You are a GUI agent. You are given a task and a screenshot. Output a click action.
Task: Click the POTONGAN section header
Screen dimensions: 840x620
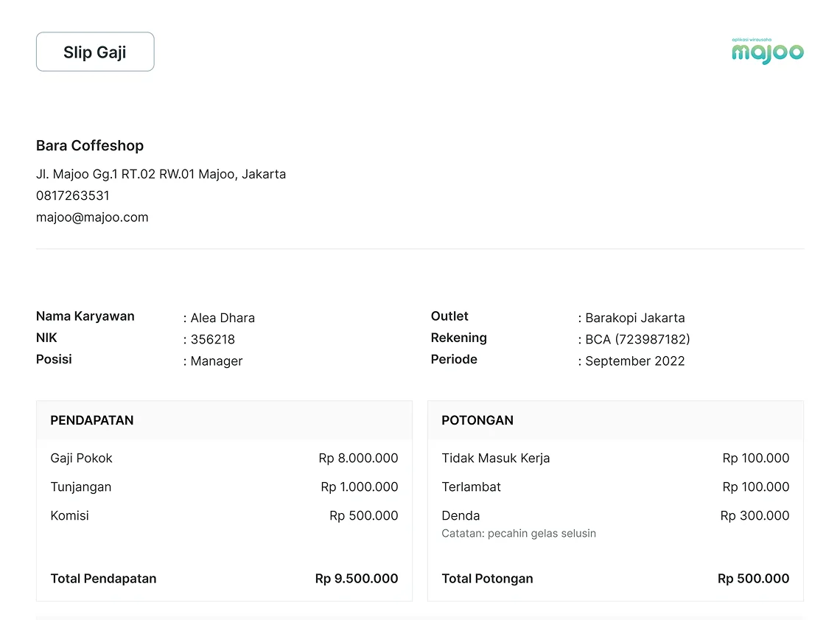pos(477,420)
